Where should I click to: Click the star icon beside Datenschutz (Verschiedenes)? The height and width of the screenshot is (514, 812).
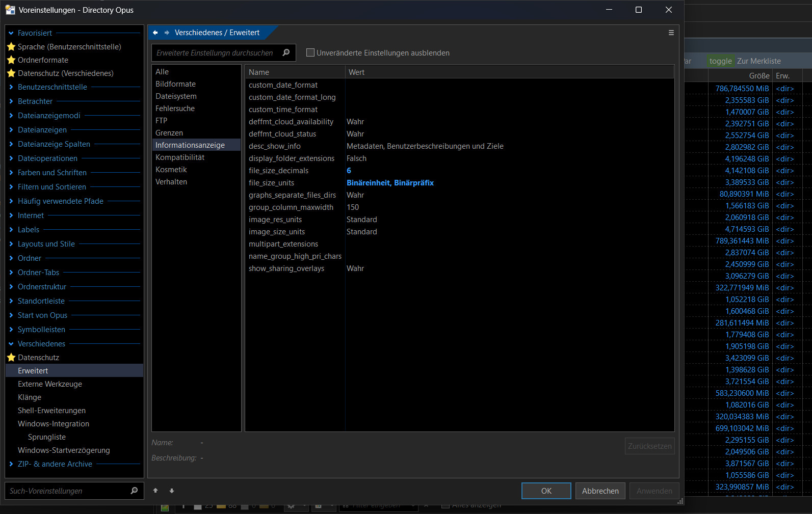(x=11, y=73)
